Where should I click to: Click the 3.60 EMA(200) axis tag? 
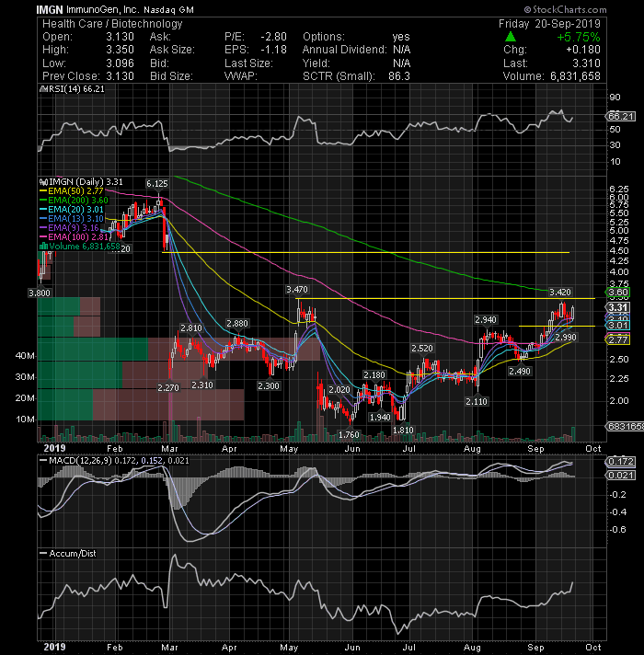coord(618,292)
